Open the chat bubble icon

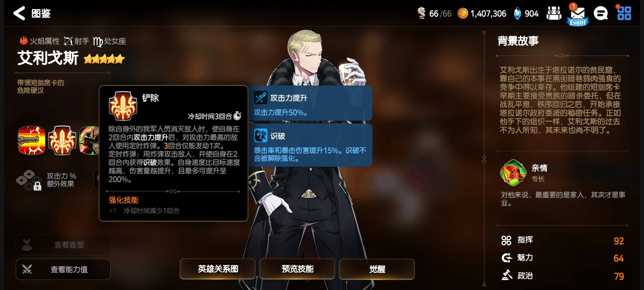[601, 13]
